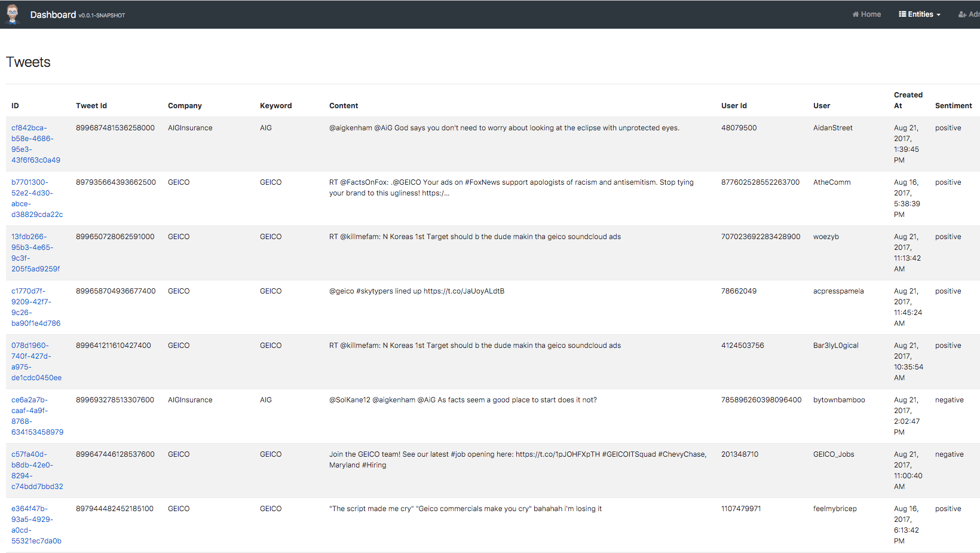Click user name acpresspamela

point(838,291)
